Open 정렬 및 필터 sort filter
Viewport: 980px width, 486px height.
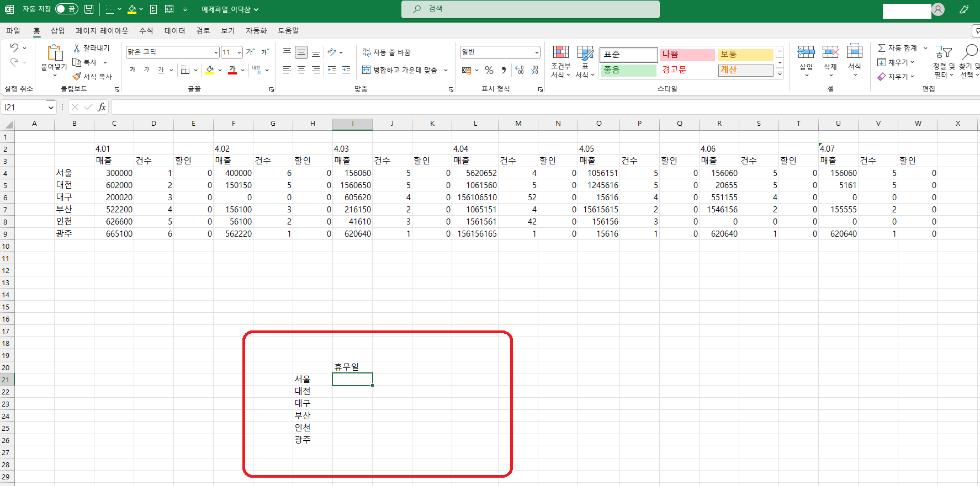944,62
